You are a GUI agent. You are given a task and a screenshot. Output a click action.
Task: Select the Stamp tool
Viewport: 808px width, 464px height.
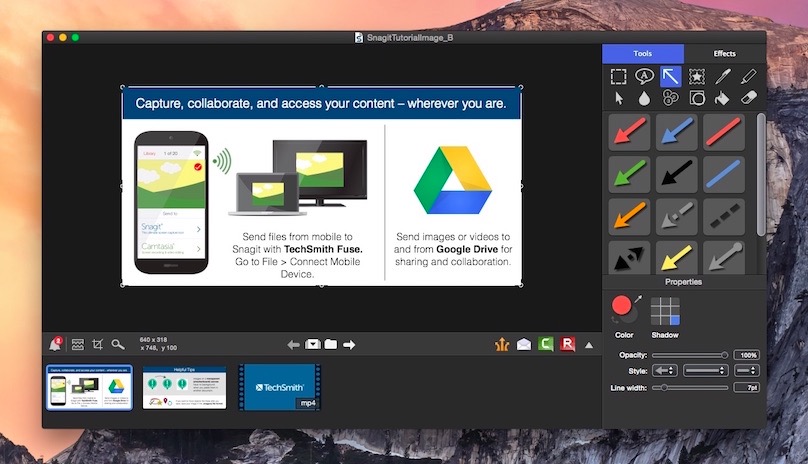(697, 76)
